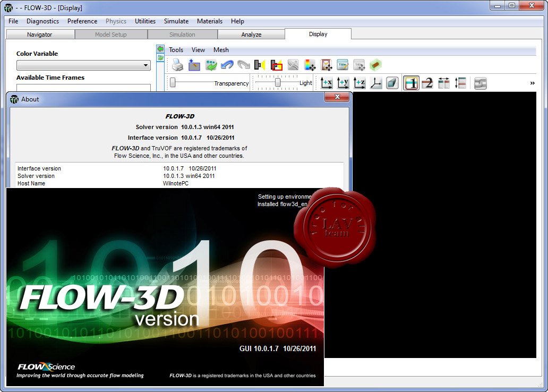
Task: Click the green refresh arrows icon
Action: (x=211, y=65)
